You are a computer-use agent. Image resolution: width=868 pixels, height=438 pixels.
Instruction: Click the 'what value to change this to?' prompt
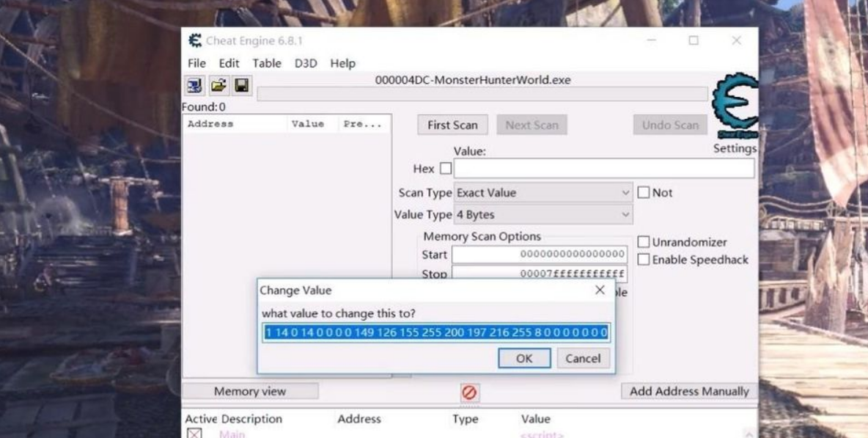coord(338,313)
